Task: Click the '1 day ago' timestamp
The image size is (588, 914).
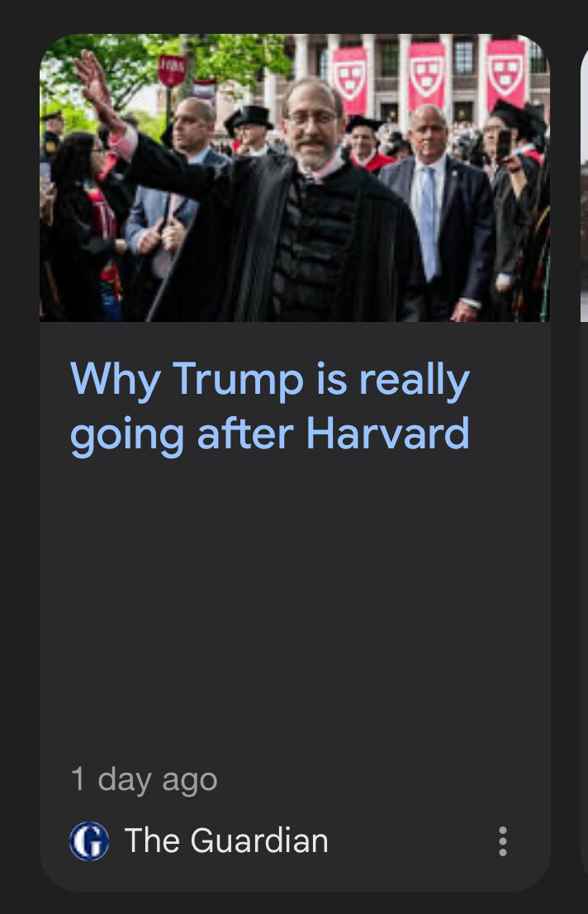Action: click(144, 780)
